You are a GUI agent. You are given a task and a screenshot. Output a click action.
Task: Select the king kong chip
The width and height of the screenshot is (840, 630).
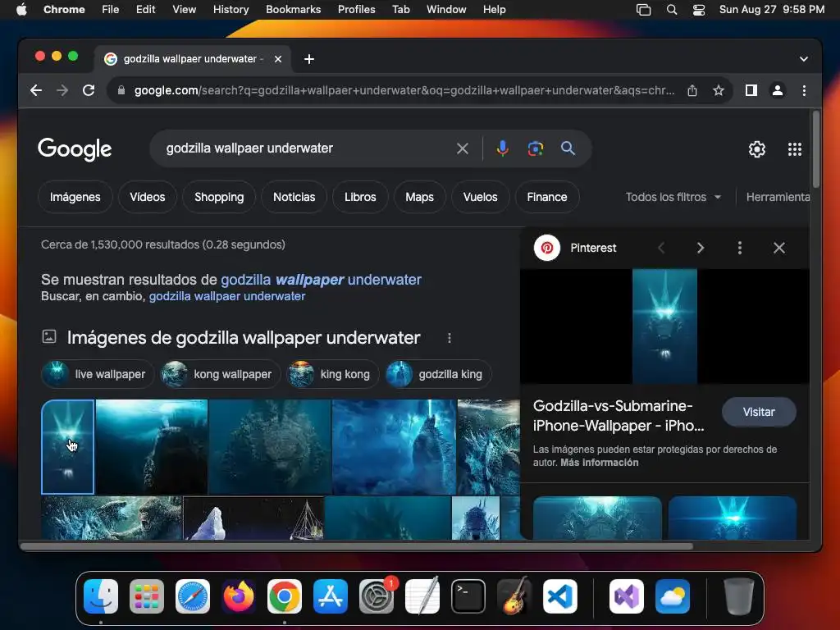[333, 374]
